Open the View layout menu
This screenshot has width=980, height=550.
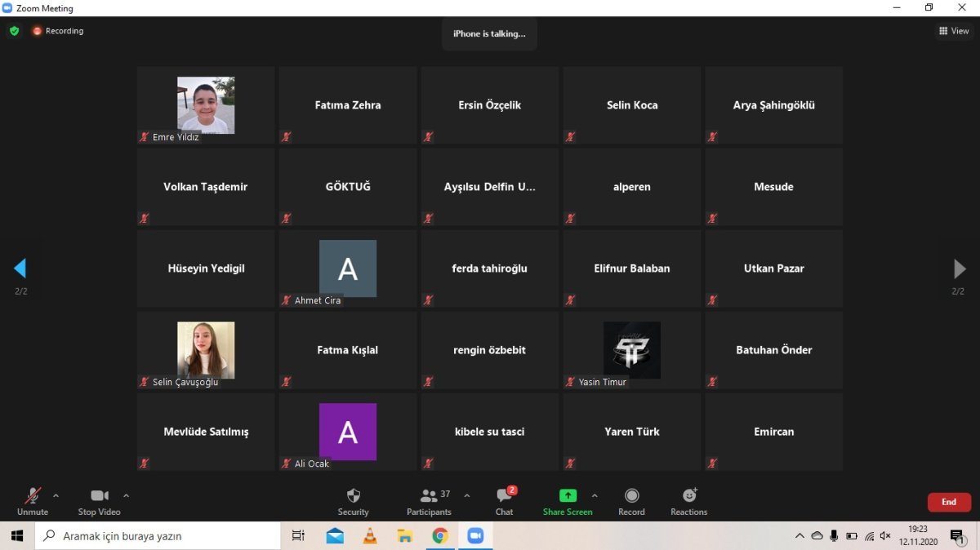tap(954, 31)
